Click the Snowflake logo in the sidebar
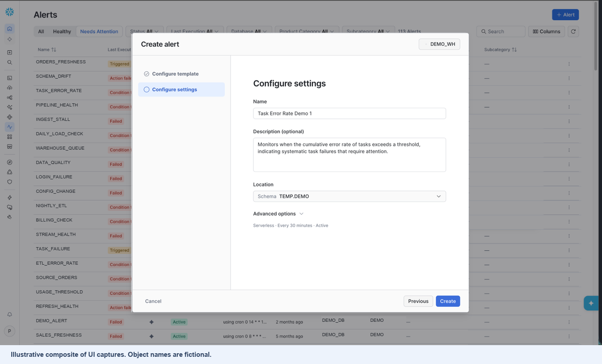The width and height of the screenshot is (602, 364). (x=9, y=12)
